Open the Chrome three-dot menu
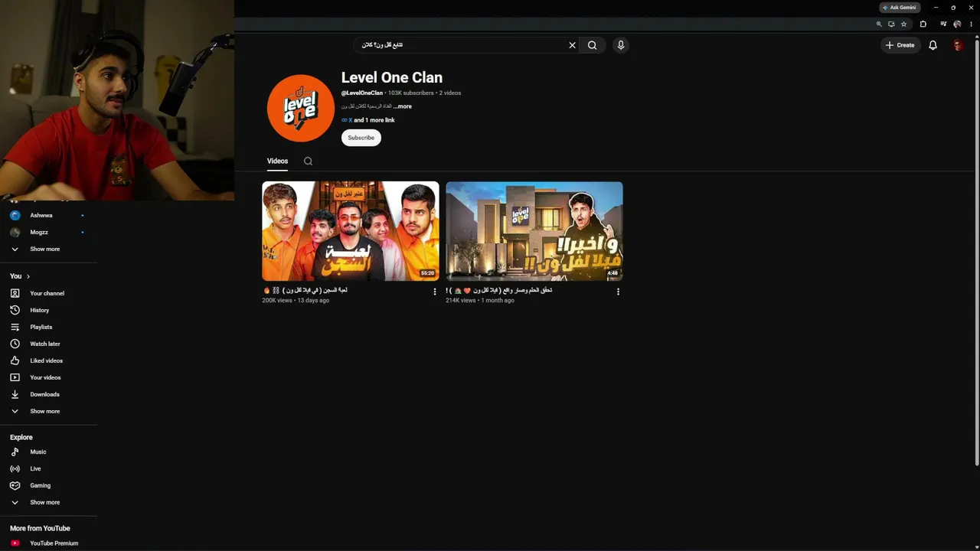The width and height of the screenshot is (980, 551). 971,24
